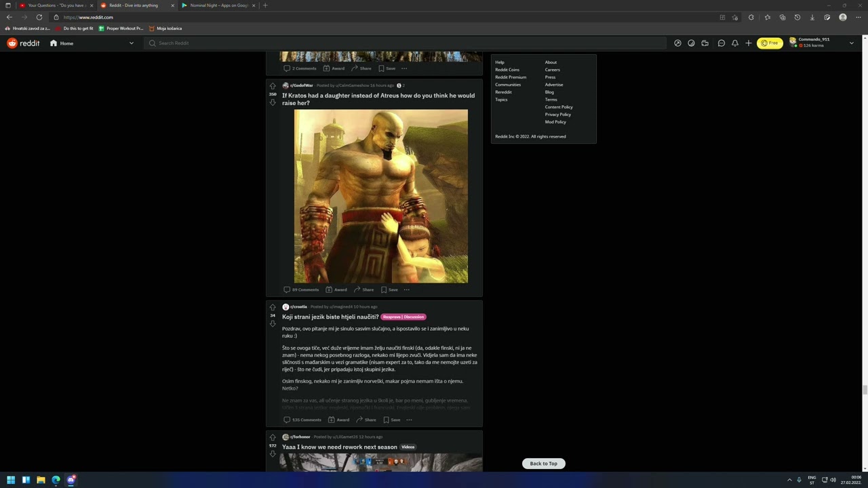Screen dimensions: 868x488
Task: Click the browser address bar URL
Action: click(x=88, y=17)
